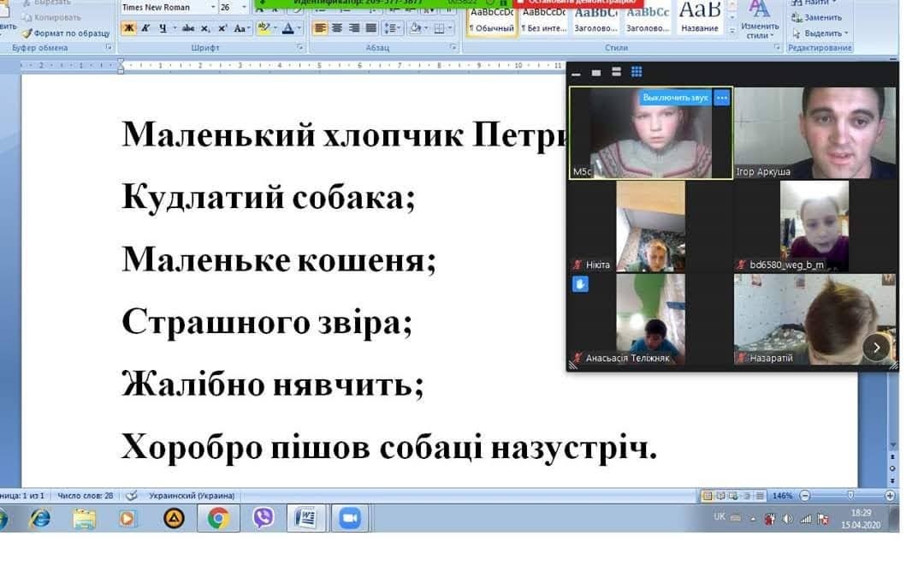Minimize the Zoom video panel

tap(577, 73)
